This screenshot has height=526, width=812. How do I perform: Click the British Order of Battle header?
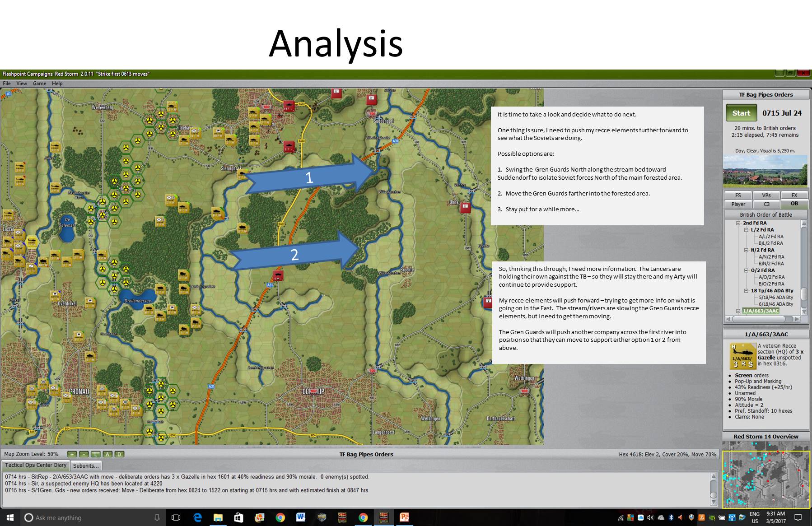tap(765, 214)
